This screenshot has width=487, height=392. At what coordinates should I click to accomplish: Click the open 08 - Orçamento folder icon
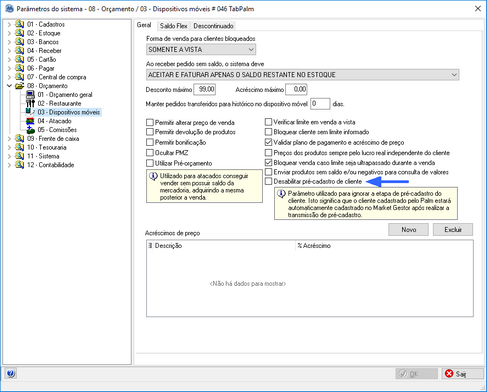tap(20, 86)
